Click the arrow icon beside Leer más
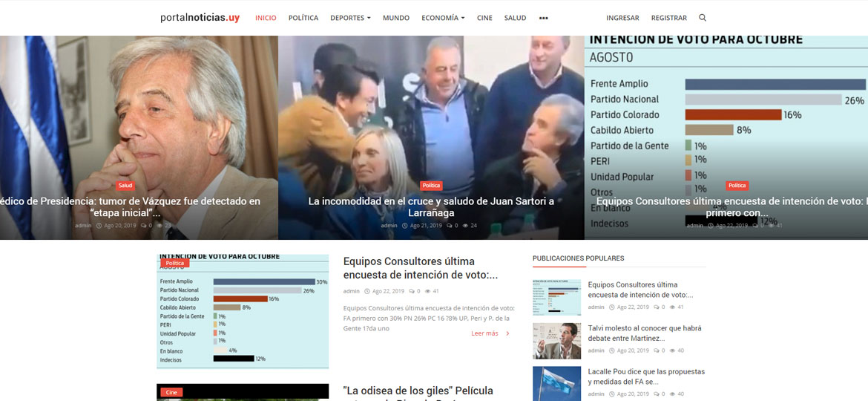This screenshot has height=401, width=868. point(507,333)
